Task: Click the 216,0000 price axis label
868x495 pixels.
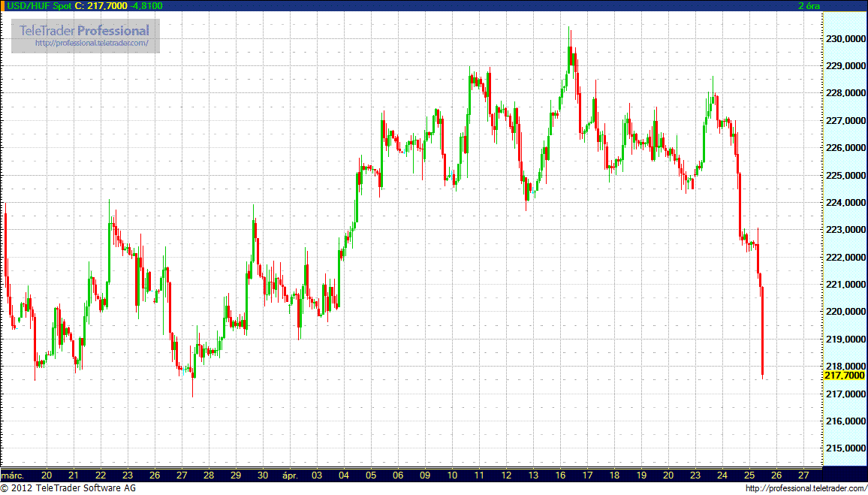Action: (846, 421)
